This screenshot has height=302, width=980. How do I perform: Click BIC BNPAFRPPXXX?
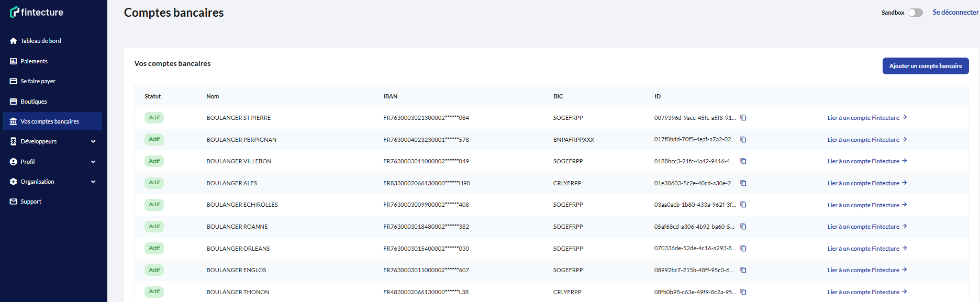pyautogui.click(x=574, y=140)
